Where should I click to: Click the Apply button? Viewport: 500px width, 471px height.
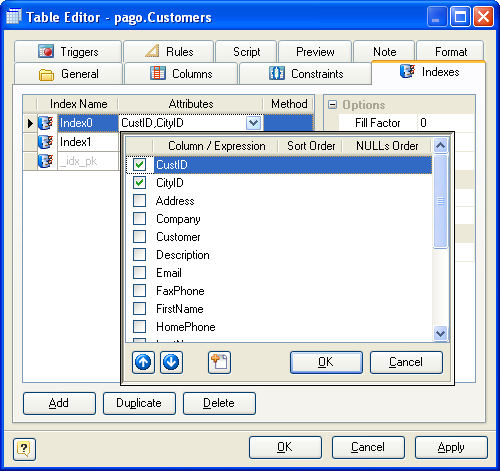451,447
